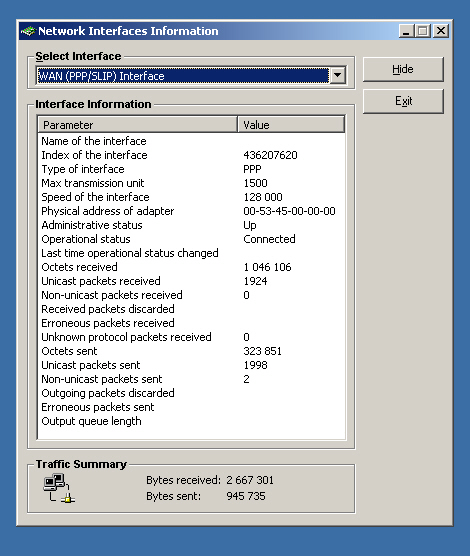Viewport: 470px width, 556px height.
Task: Click the Exit button
Action: pyautogui.click(x=403, y=101)
